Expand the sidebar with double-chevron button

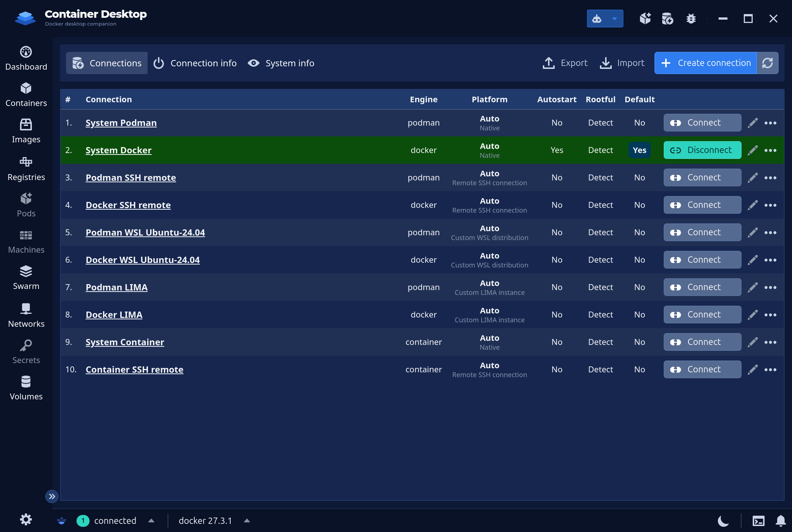pos(52,496)
